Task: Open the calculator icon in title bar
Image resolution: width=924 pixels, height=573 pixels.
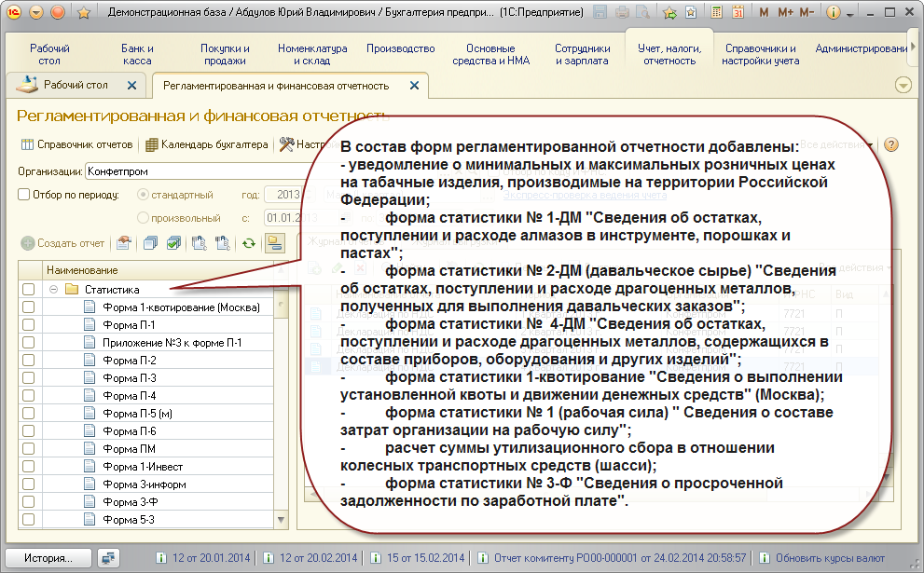Action: click(717, 13)
